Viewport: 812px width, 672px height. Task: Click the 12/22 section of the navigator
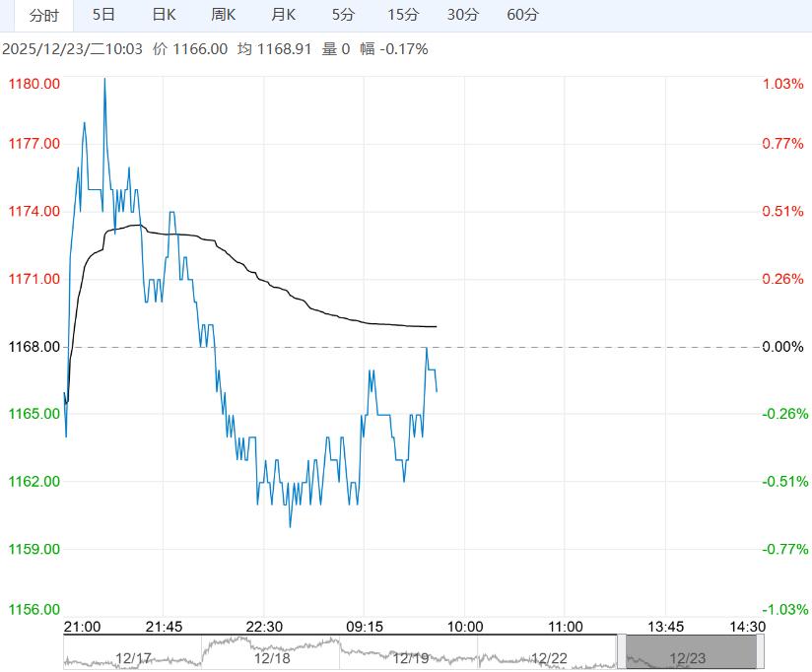point(548,656)
